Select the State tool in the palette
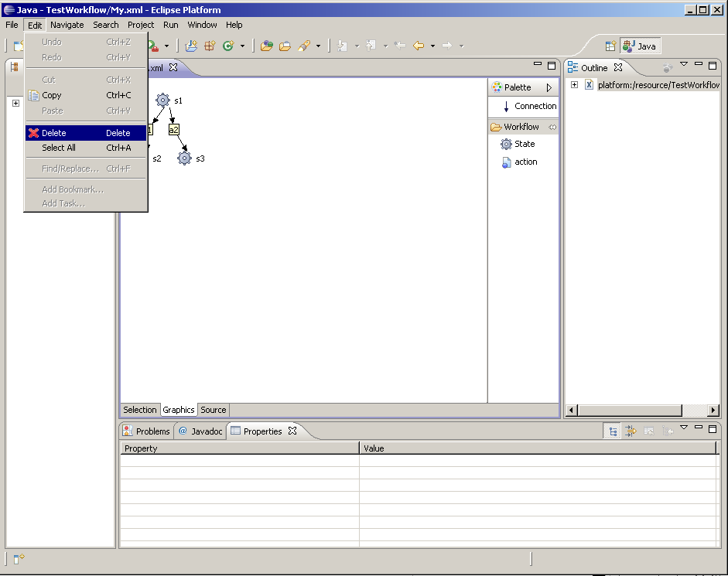Viewport: 728px width, 576px height. (524, 144)
